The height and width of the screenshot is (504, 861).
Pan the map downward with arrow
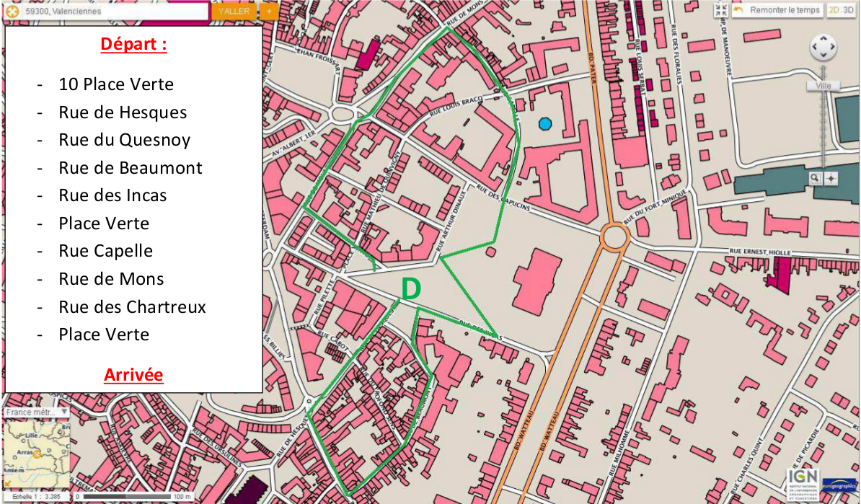(823, 56)
